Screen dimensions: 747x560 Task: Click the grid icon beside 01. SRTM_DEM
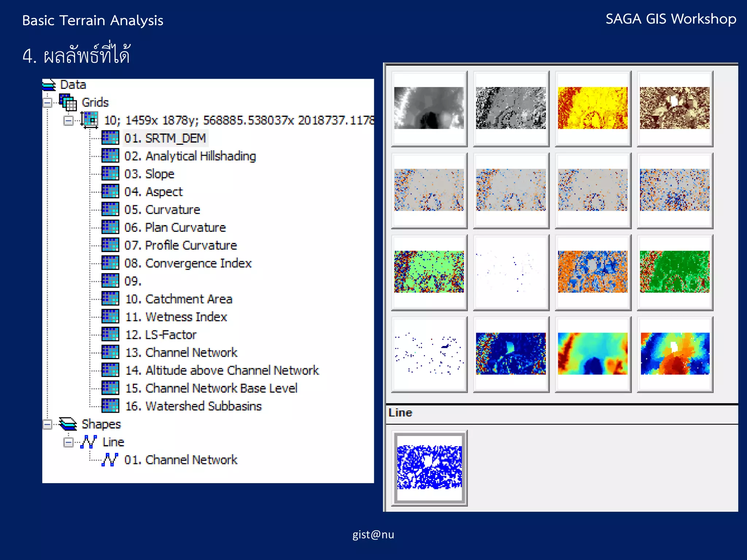[x=110, y=138]
